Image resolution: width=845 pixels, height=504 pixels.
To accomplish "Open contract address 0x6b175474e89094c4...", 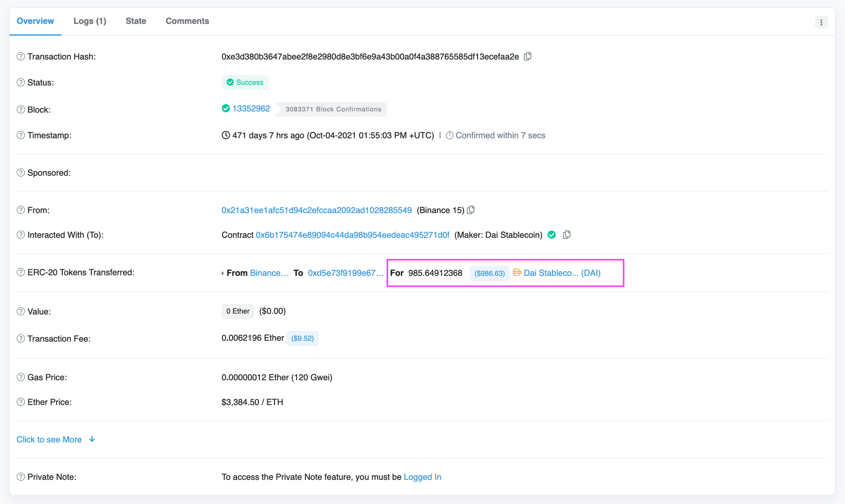I will click(x=353, y=235).
